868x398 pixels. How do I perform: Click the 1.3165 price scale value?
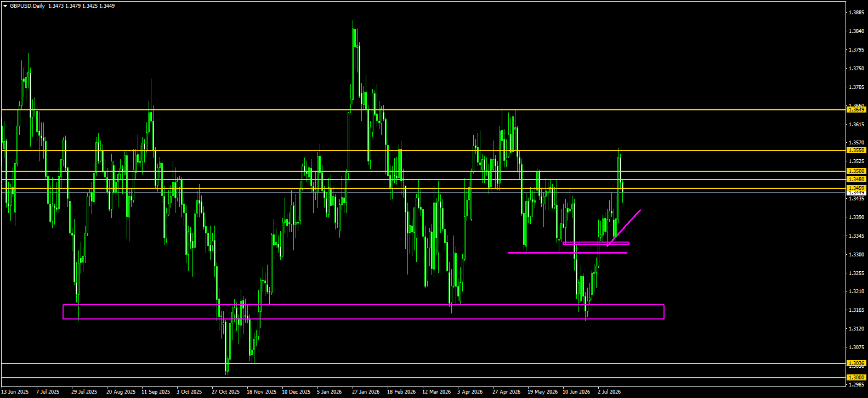[x=856, y=310]
